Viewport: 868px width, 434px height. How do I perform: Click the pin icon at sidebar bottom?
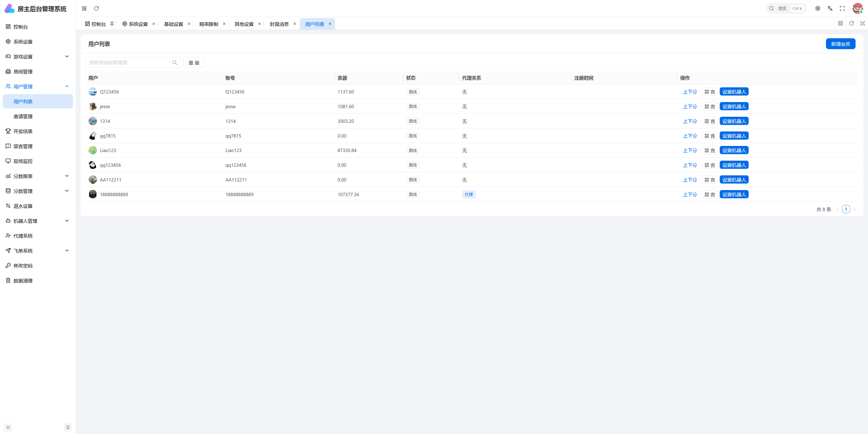pyautogui.click(x=68, y=427)
